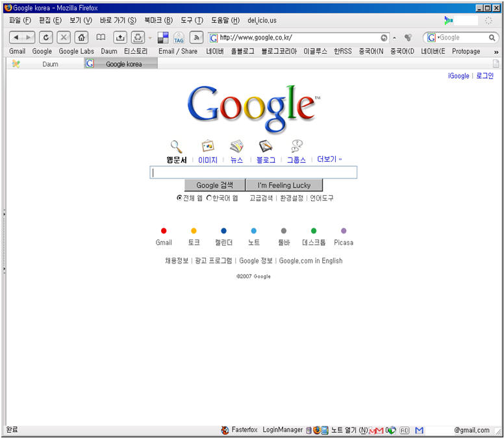Click the speech bubbles icon above 그룹스

296,146
